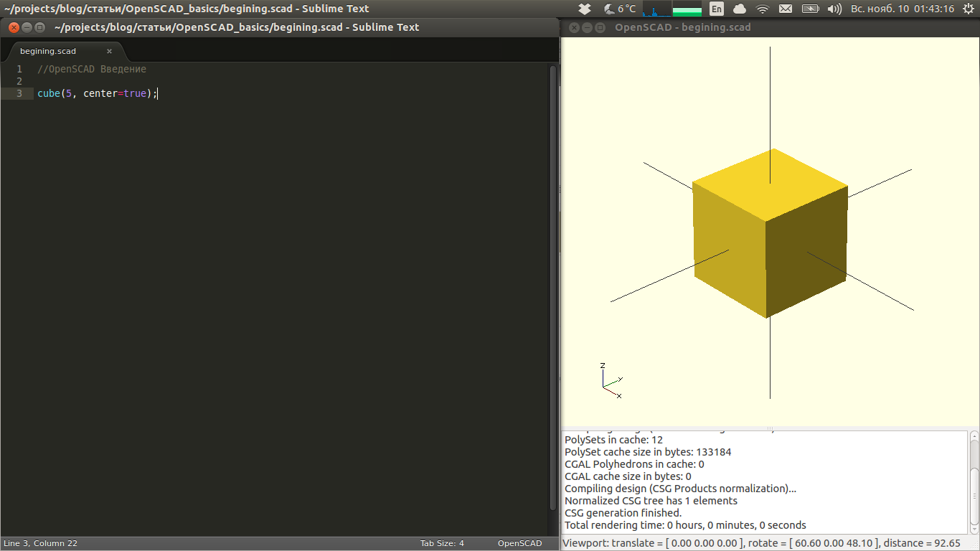Place cursor in the cube(5, center=true); line

(97, 93)
